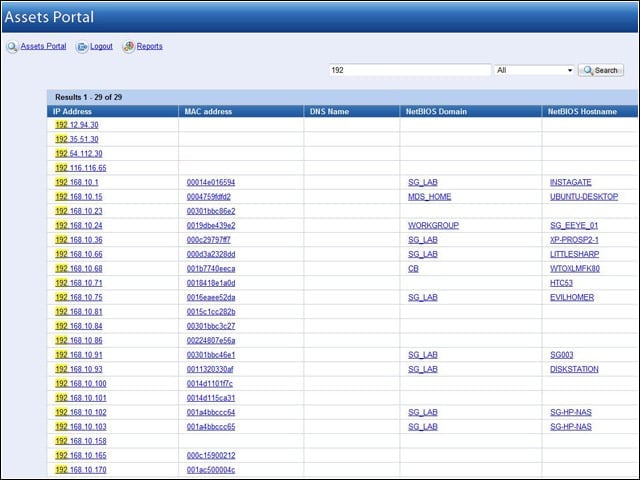Click the MDS_HOME domain link

click(x=429, y=197)
